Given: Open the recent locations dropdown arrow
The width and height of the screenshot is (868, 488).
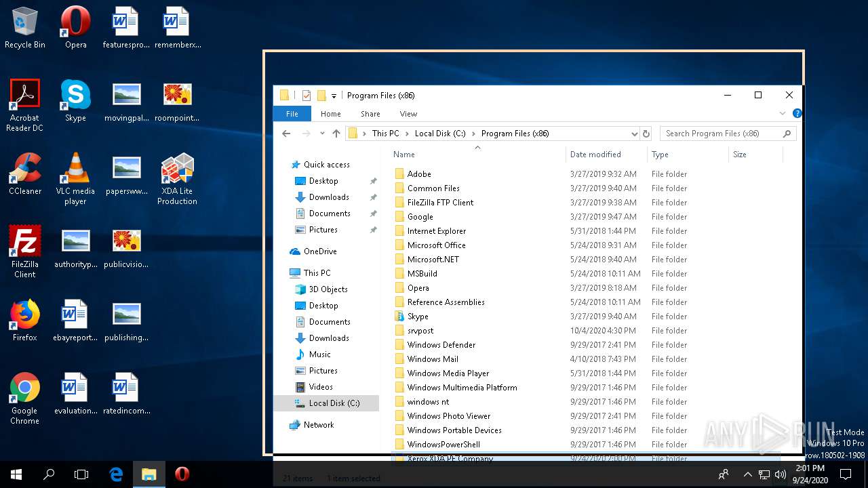Looking at the screenshot, I should tap(322, 134).
